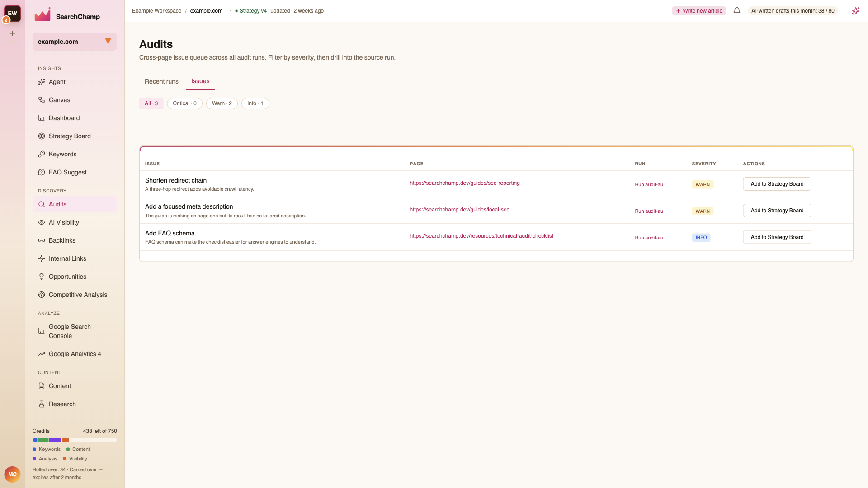Image resolution: width=868 pixels, height=488 pixels.
Task: Add focused meta description issue to Strategy Board
Action: click(x=777, y=211)
